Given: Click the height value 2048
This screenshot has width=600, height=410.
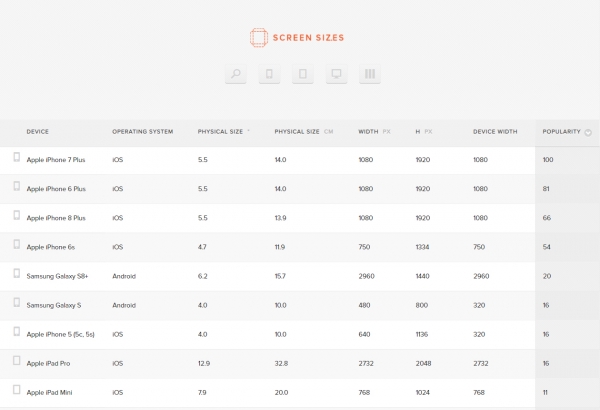Looking at the screenshot, I should tap(424, 364).
